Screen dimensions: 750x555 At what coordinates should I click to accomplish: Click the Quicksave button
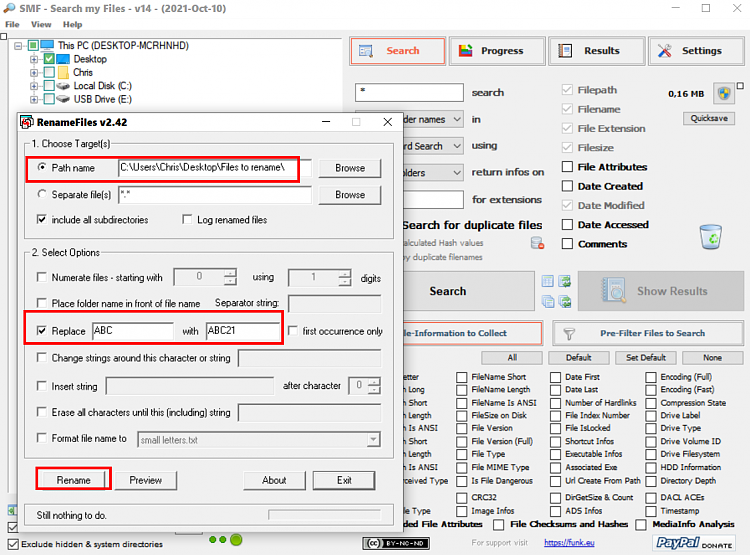point(709,118)
